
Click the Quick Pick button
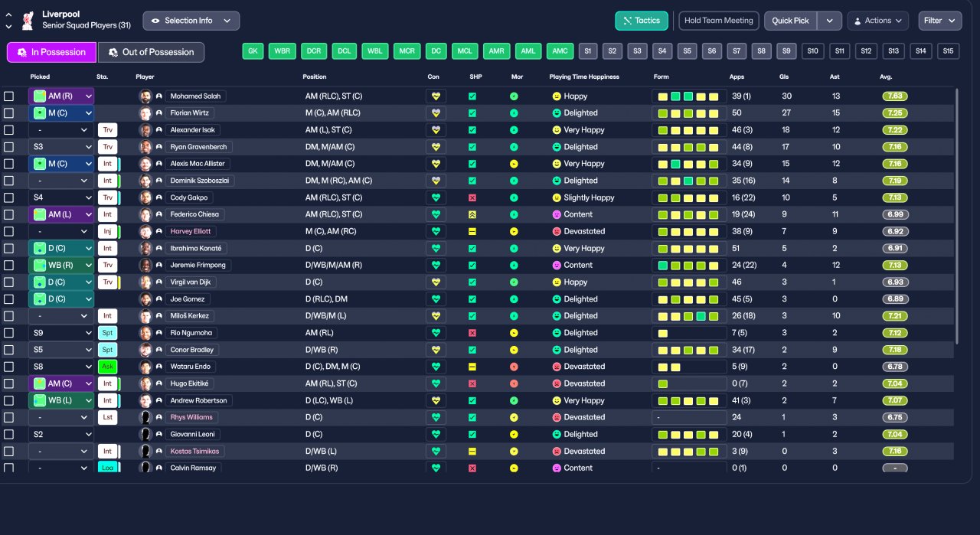791,21
